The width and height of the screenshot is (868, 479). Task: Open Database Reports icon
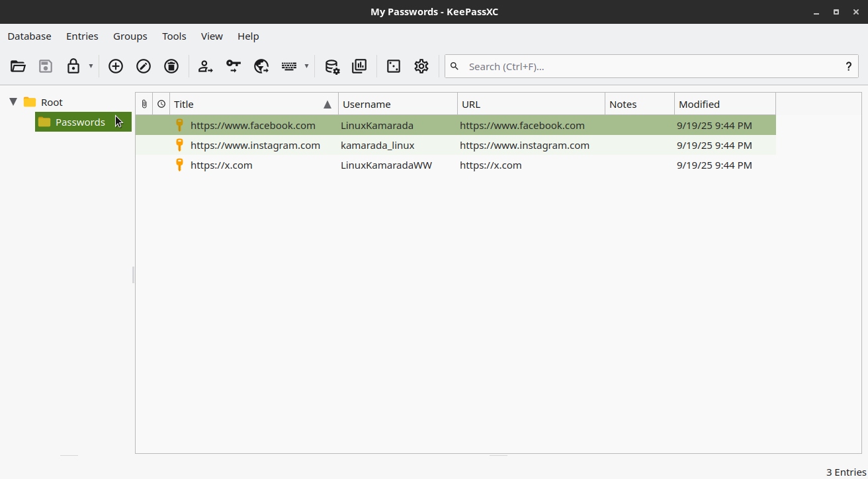pos(359,66)
